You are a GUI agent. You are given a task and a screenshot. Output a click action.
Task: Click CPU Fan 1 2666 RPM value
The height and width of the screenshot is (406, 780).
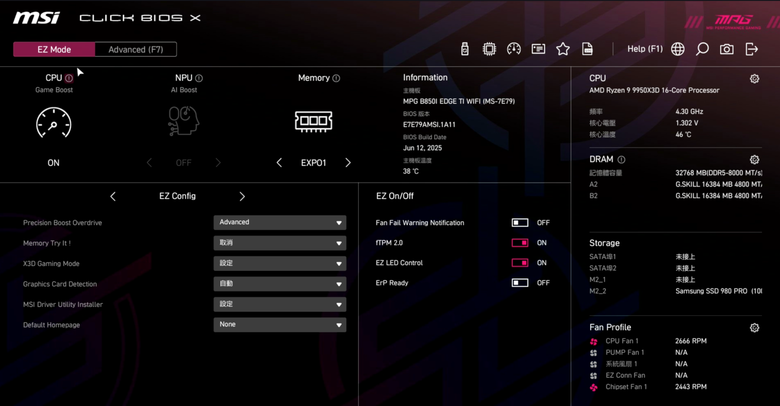point(691,341)
